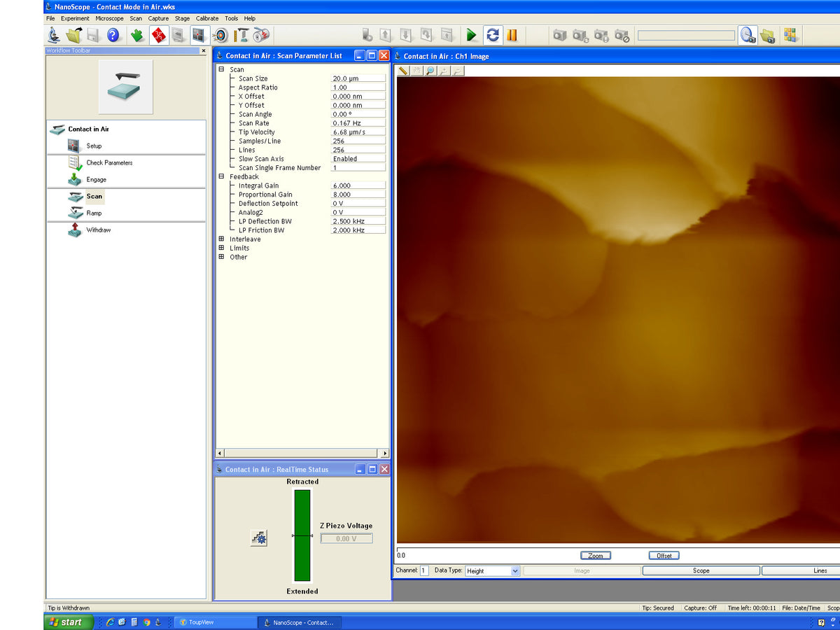Click the Lines button
The image size is (840, 630).
click(801, 570)
